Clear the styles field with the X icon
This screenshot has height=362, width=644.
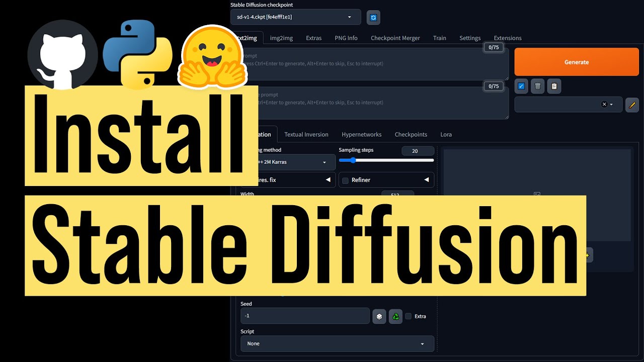point(604,104)
